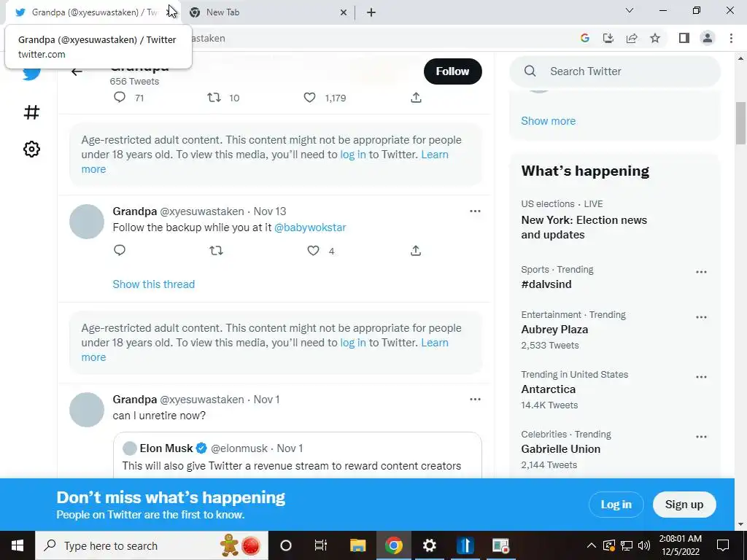The height and width of the screenshot is (560, 747).
Task: Open the Chrome profile avatar
Action: (708, 38)
